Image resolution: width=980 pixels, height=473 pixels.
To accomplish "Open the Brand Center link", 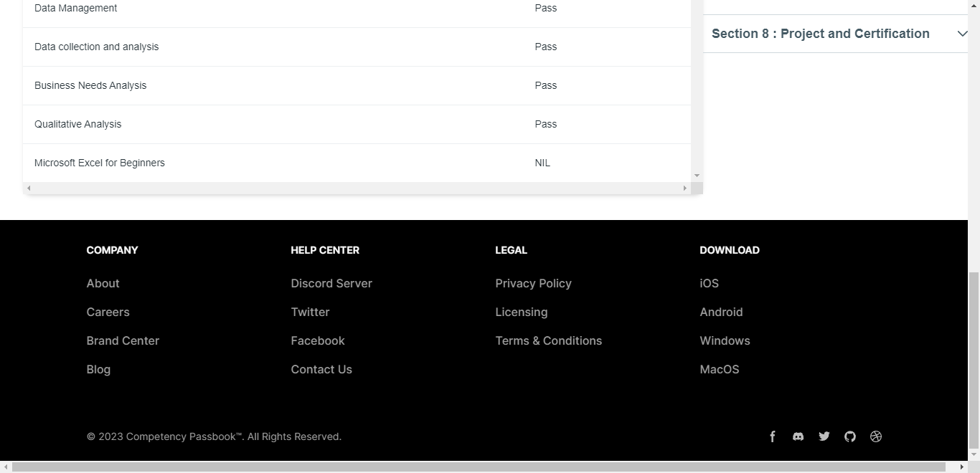I will point(123,341).
